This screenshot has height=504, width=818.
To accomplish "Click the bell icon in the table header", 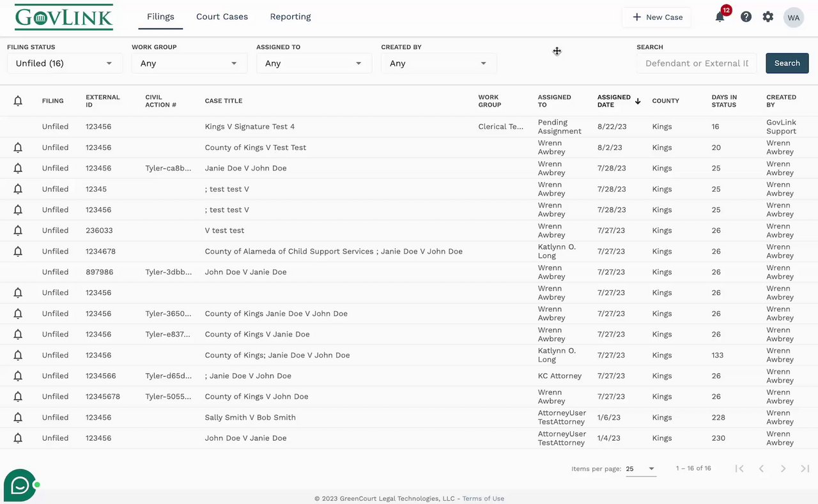I will point(18,101).
